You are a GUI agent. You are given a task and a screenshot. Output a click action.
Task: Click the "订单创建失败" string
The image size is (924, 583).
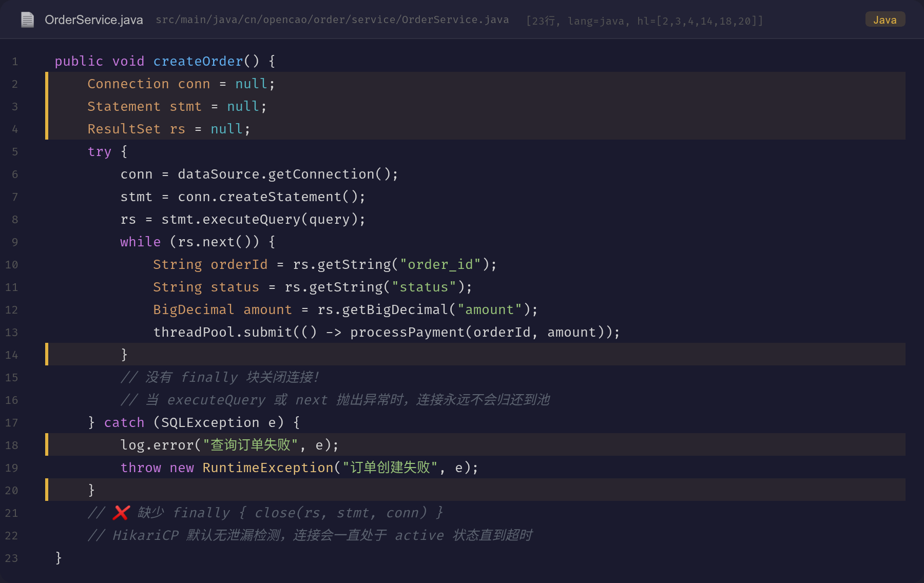tap(390, 468)
